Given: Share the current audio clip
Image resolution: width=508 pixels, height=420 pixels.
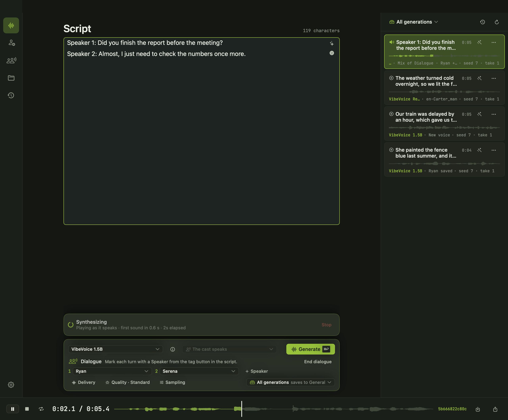Looking at the screenshot, I should coord(495,409).
